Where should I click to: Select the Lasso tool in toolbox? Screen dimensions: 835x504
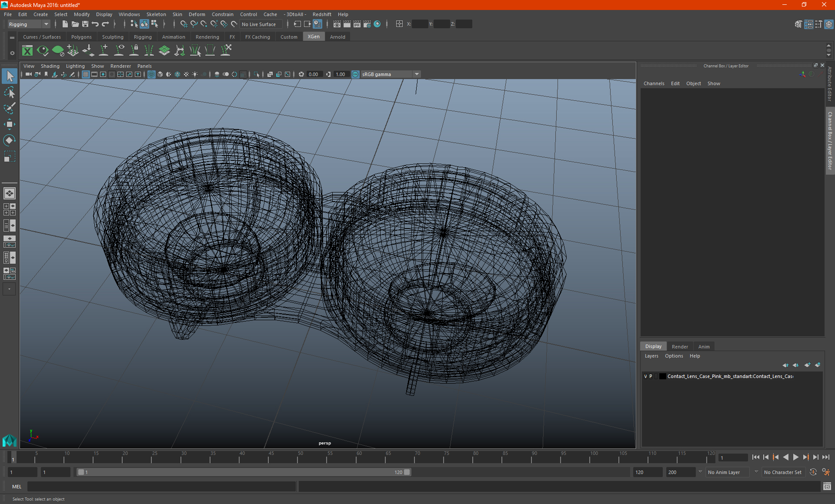9,92
